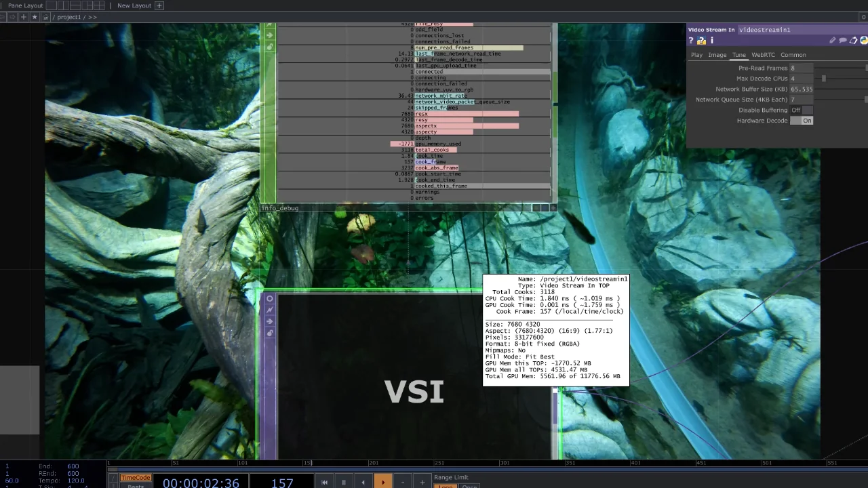Click the Pre-Read Frames slider track
This screenshot has width=868, height=488.
point(841,68)
